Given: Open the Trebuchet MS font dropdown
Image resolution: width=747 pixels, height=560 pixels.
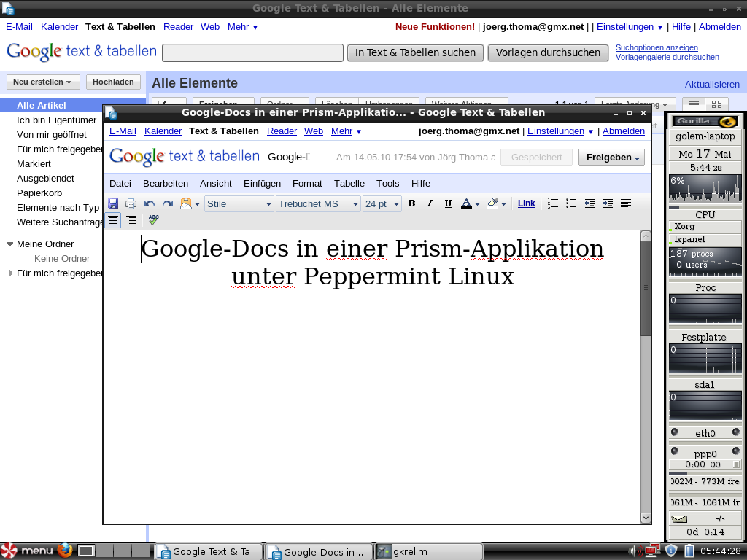Looking at the screenshot, I should click(x=319, y=203).
